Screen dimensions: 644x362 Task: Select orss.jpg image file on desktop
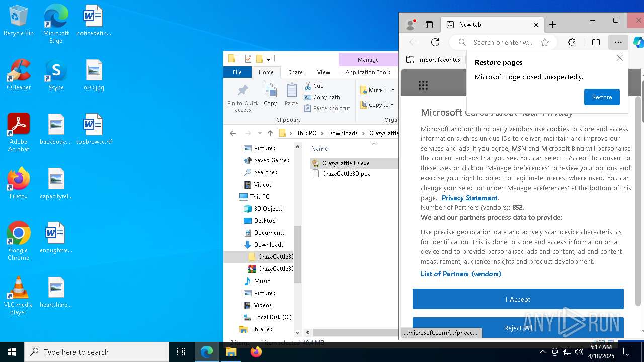tap(94, 75)
